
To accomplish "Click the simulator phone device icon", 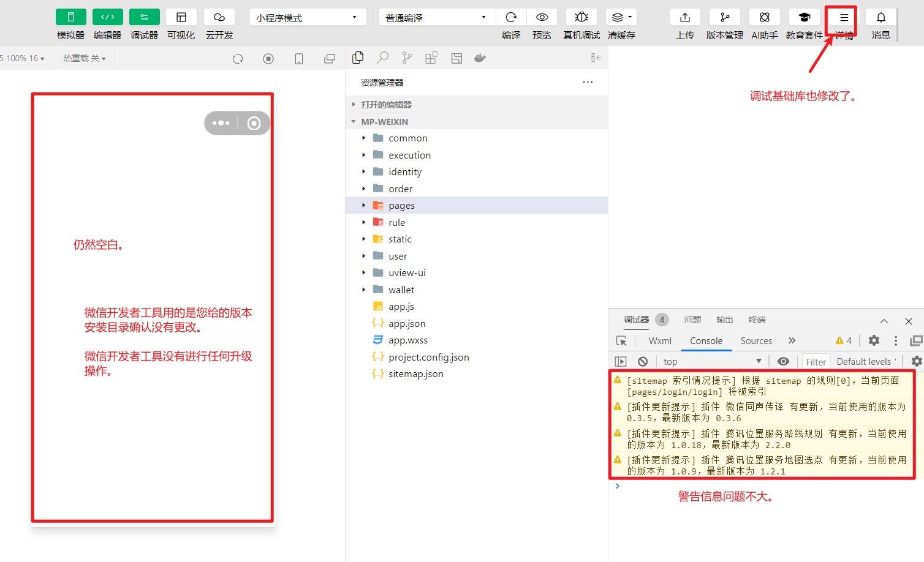I will point(299,59).
